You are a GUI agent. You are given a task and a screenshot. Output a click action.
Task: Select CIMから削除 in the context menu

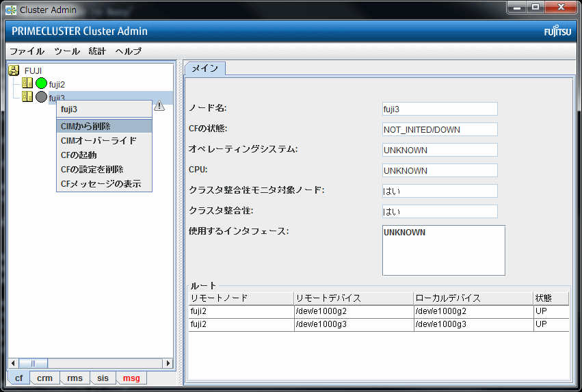[105, 126]
